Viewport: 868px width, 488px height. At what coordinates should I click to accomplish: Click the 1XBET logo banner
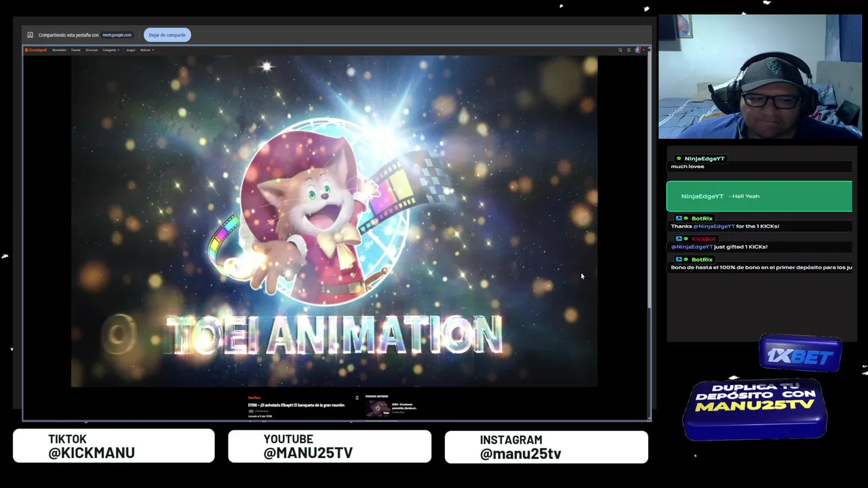[800, 354]
